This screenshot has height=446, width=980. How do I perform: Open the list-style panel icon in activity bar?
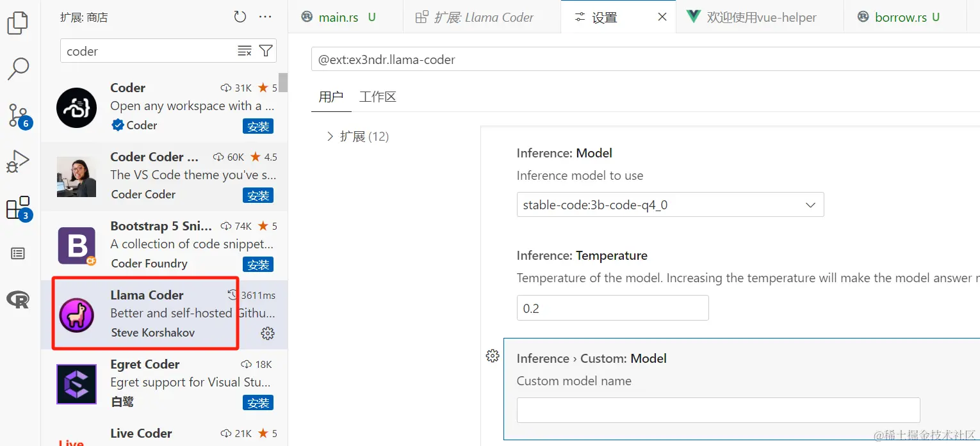(18, 253)
